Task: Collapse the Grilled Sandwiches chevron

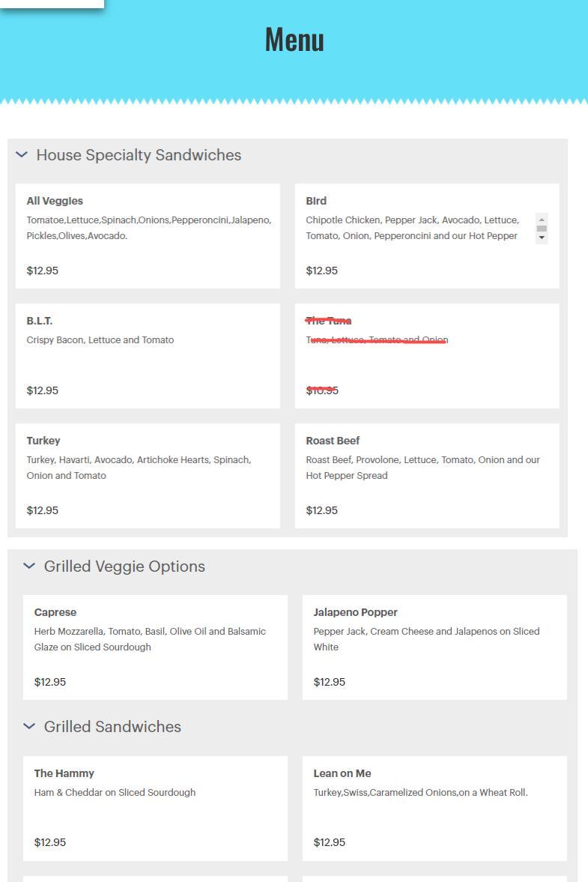Action: 29,727
